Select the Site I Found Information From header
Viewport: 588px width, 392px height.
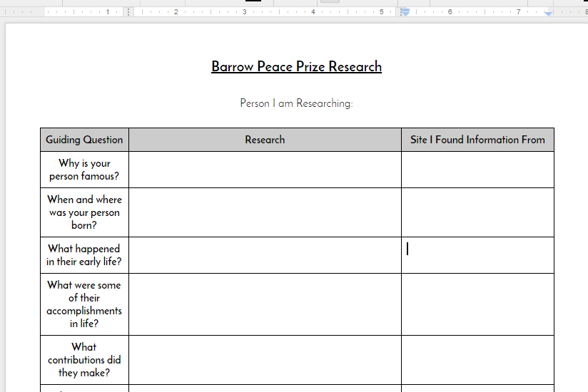click(x=477, y=140)
